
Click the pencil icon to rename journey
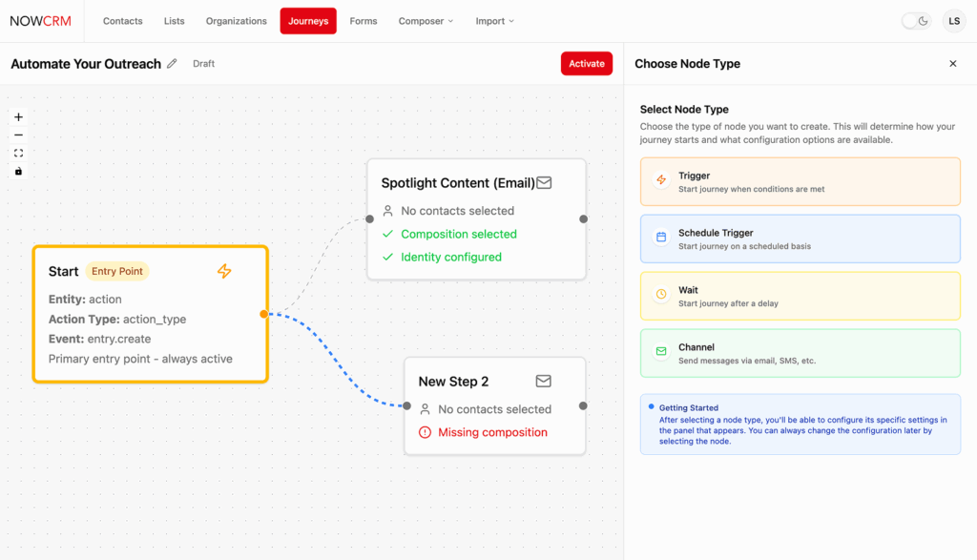coord(173,64)
